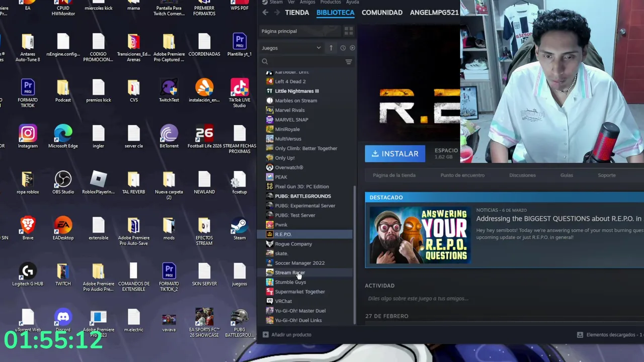
Task: Click the library search input field
Action: pyautogui.click(x=306, y=62)
